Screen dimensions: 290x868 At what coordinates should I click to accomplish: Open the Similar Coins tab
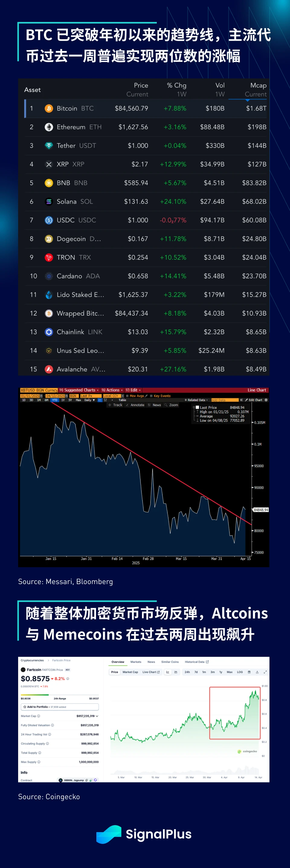170,662
